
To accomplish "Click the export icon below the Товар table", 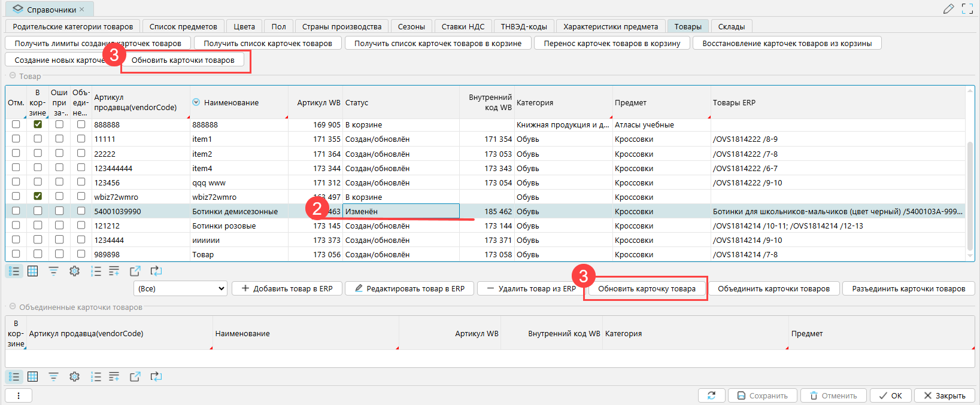I will click(x=135, y=271).
